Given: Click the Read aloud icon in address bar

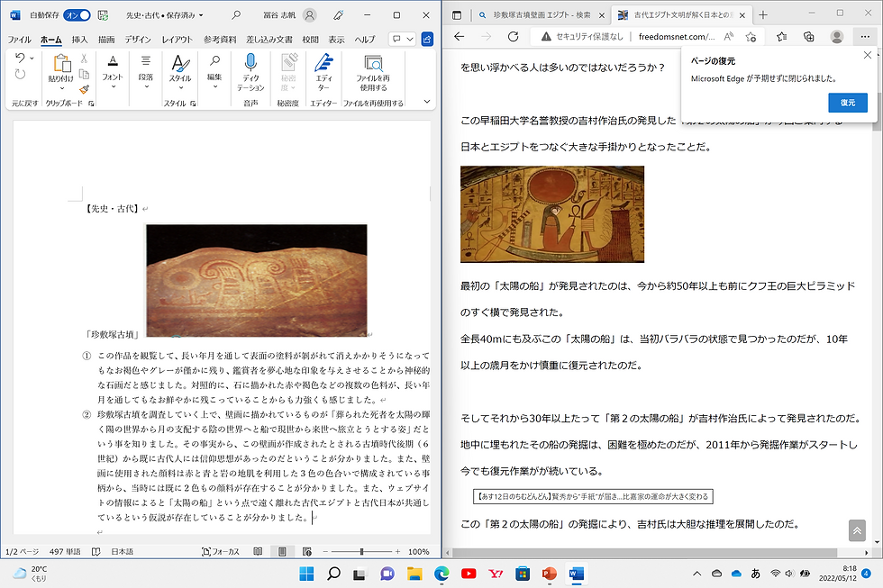Looking at the screenshot, I should tap(729, 37).
